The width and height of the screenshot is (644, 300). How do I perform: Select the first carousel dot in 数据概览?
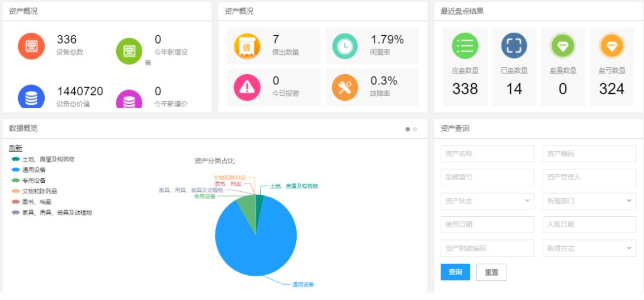[407, 129]
